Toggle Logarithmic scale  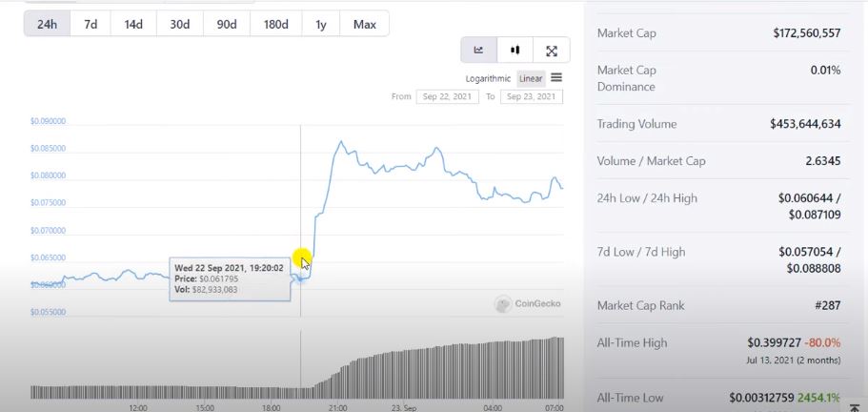(x=488, y=78)
